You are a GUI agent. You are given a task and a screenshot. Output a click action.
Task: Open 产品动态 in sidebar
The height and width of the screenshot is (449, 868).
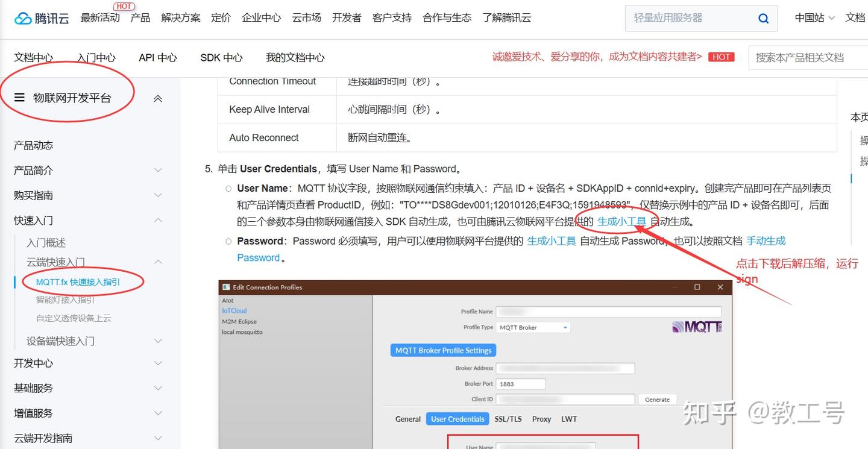click(34, 145)
